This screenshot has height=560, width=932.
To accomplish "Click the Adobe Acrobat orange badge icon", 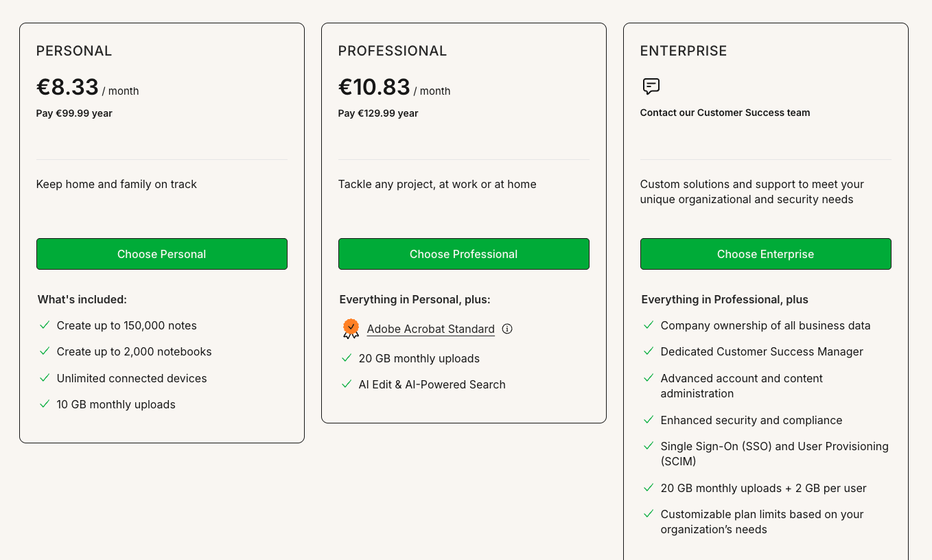I will [351, 329].
